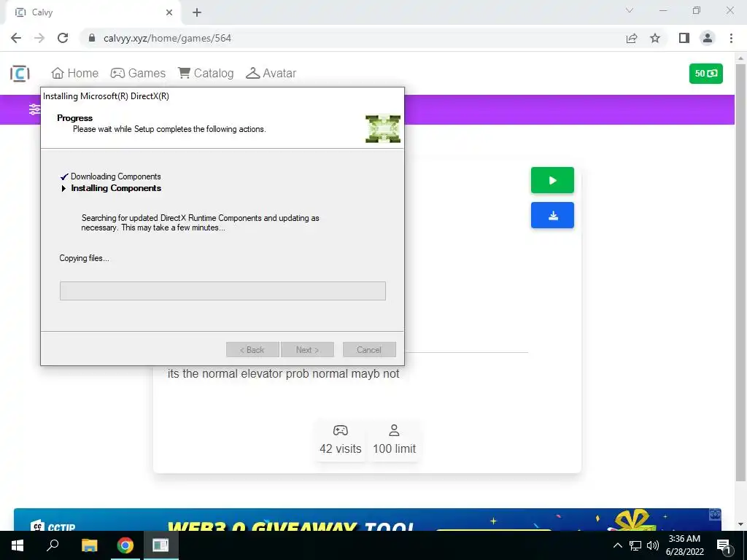Click the share page icon in address bar
747x560 pixels.
pos(632,38)
